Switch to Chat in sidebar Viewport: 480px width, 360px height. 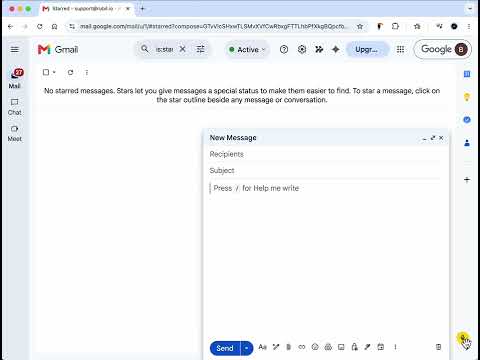15,107
